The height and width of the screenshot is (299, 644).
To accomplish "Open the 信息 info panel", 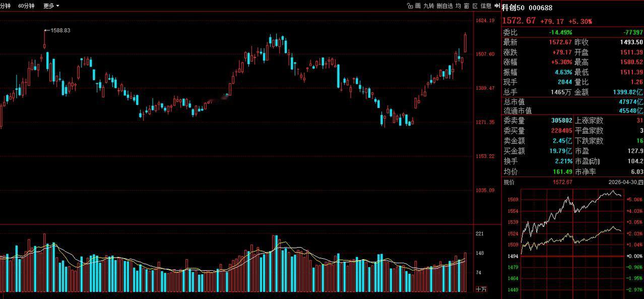I will pyautogui.click(x=486, y=6).
